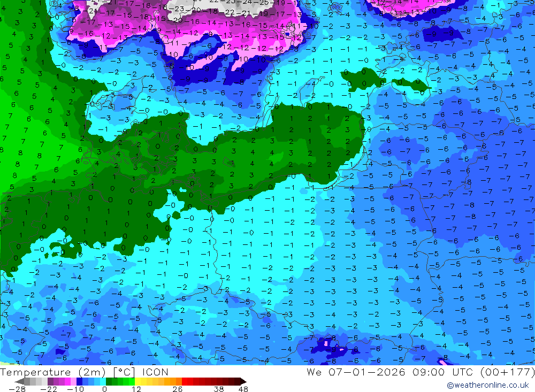The image size is (535, 392).
Task: Click the -10 legend label
Action: pyautogui.click(x=75, y=389)
